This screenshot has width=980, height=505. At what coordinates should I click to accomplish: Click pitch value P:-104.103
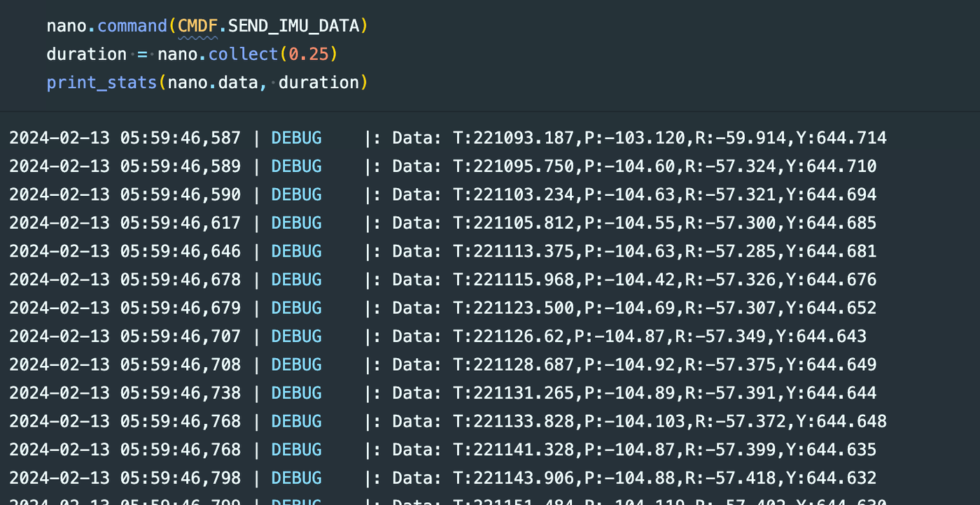pos(634,421)
